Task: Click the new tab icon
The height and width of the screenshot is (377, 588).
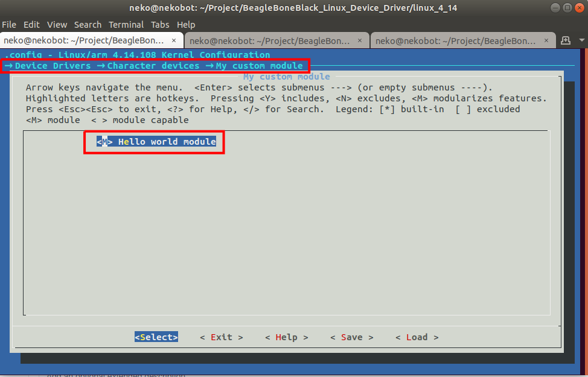Action: coord(566,40)
